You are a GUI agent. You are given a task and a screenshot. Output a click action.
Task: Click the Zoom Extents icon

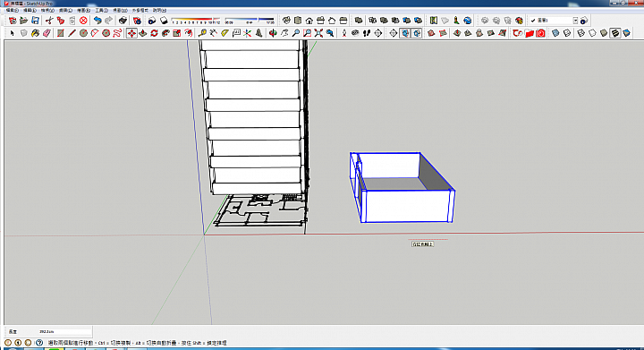[x=318, y=33]
